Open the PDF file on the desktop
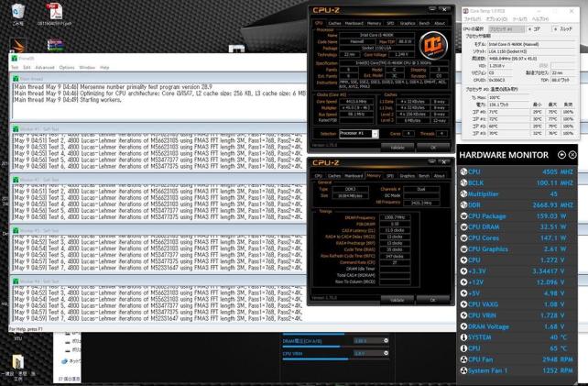 [x=55, y=11]
